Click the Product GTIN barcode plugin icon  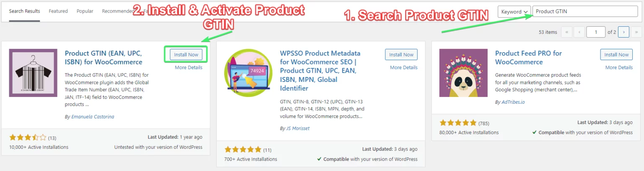(33, 73)
